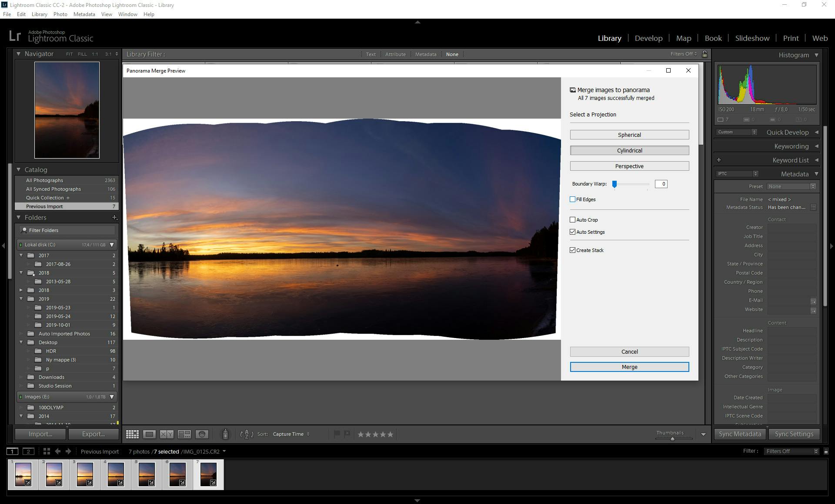Collapse the Desktop folder tree
The width and height of the screenshot is (835, 504).
pos(21,342)
